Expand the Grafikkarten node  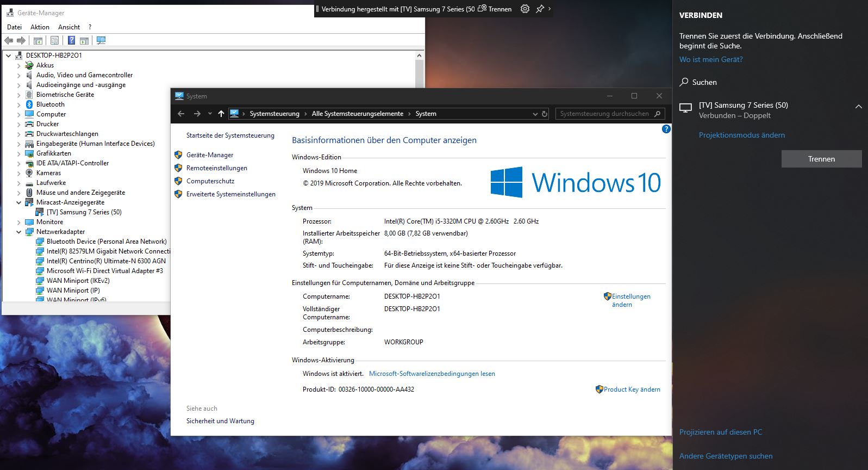pyautogui.click(x=19, y=153)
